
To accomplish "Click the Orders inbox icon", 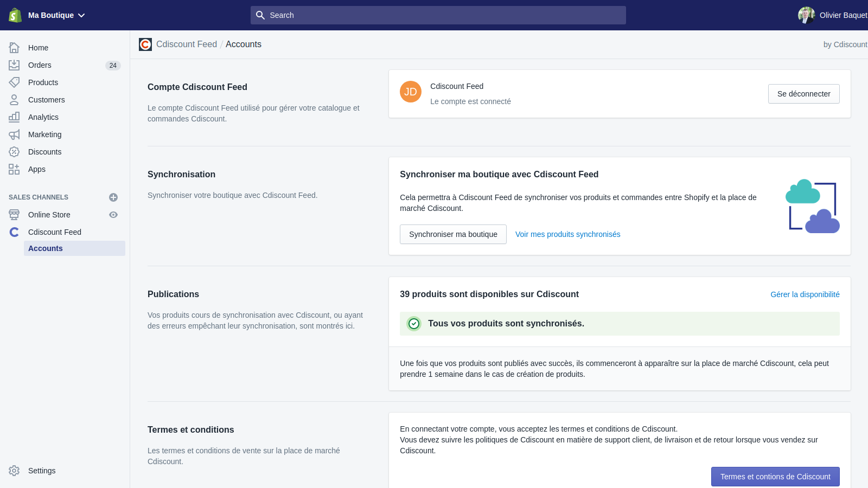I will (14, 65).
